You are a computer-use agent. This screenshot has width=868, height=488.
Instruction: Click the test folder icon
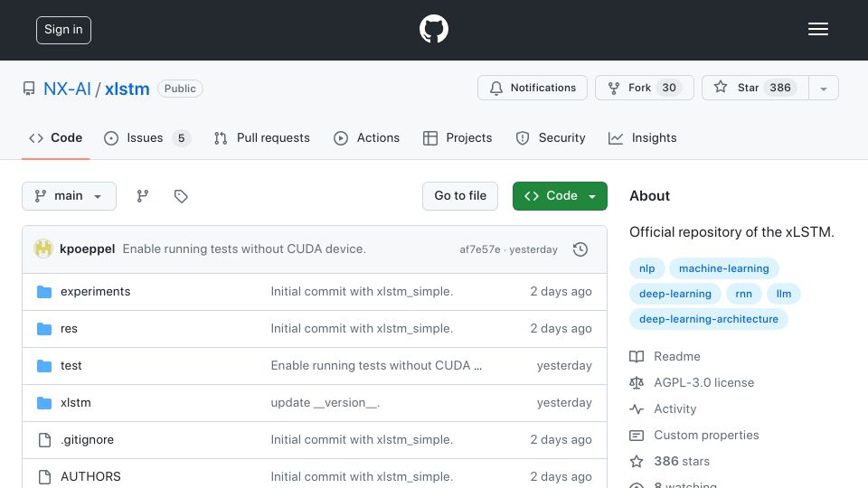coord(44,366)
